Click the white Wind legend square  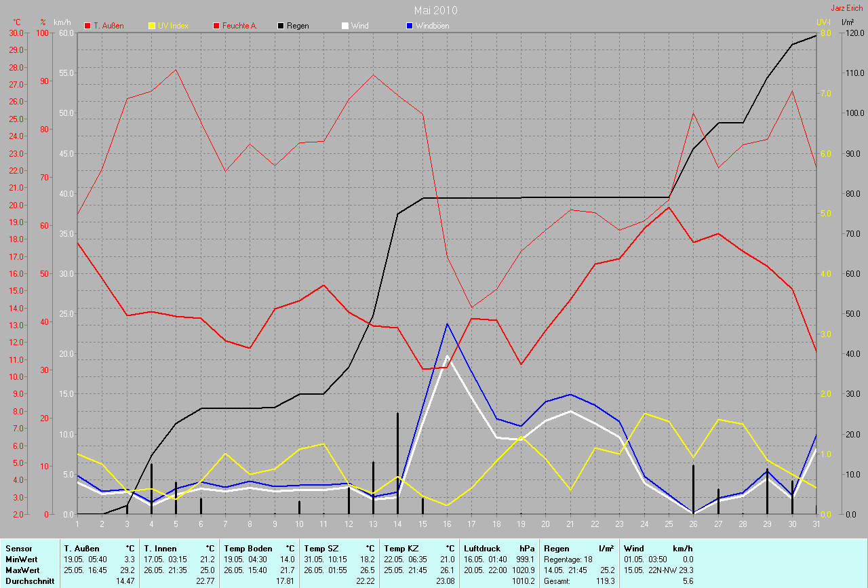tap(345, 26)
